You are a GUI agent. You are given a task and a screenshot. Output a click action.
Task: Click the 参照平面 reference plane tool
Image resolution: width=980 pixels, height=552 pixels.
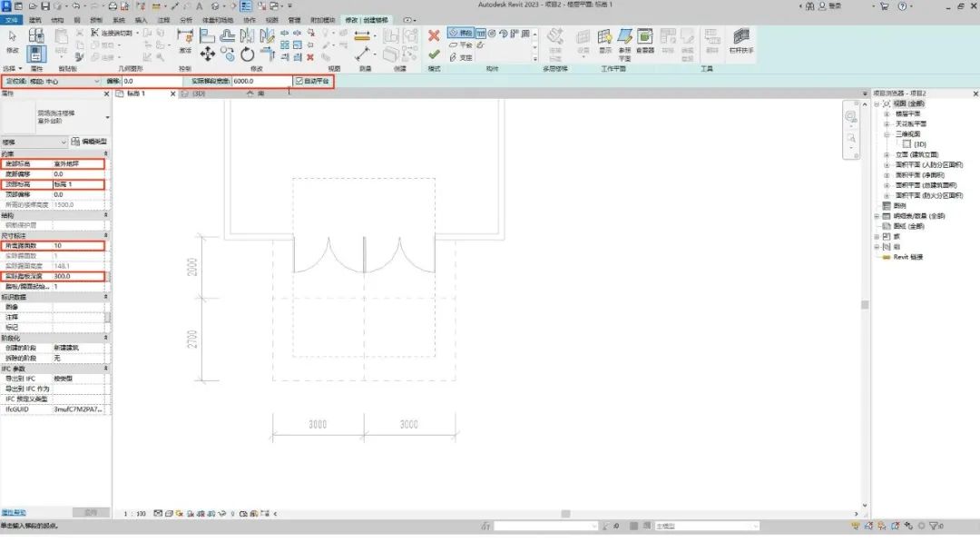point(625,44)
